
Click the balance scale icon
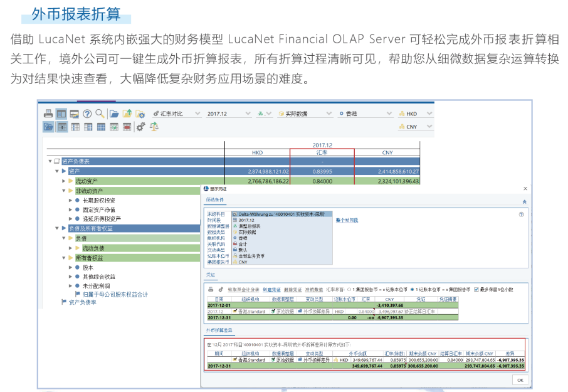[154, 127]
